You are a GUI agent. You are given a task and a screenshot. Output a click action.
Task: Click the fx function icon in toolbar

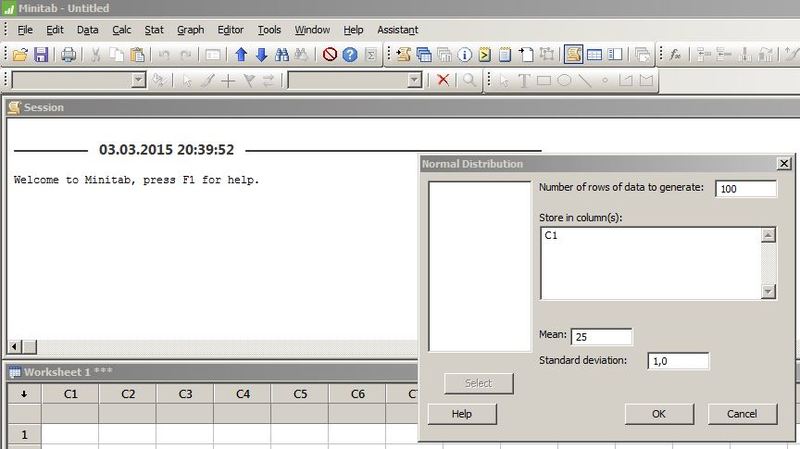675,55
